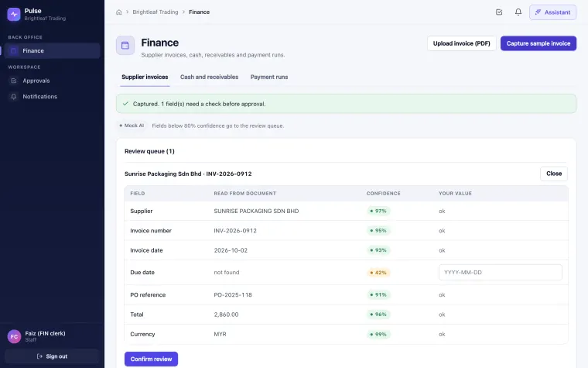
Task: Switch to the Supplier invoices tab
Action: point(145,77)
